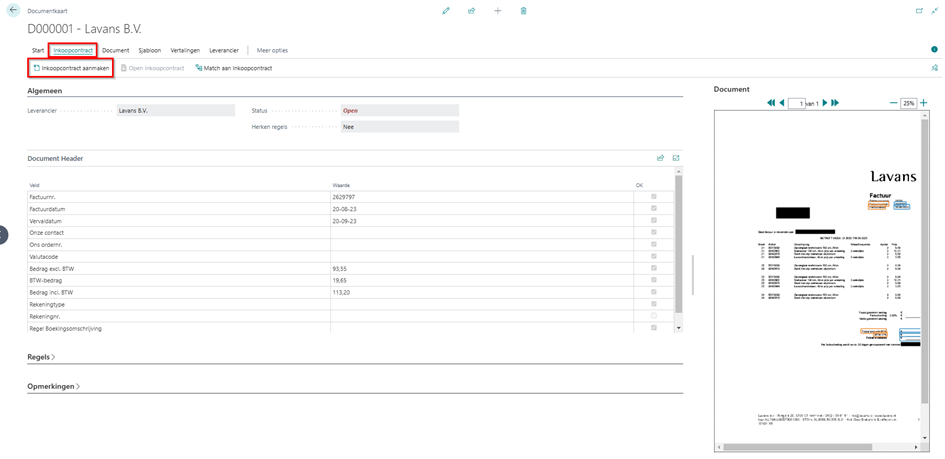Open the Leverancier tab
The width and height of the screenshot is (945, 459).
(x=224, y=51)
